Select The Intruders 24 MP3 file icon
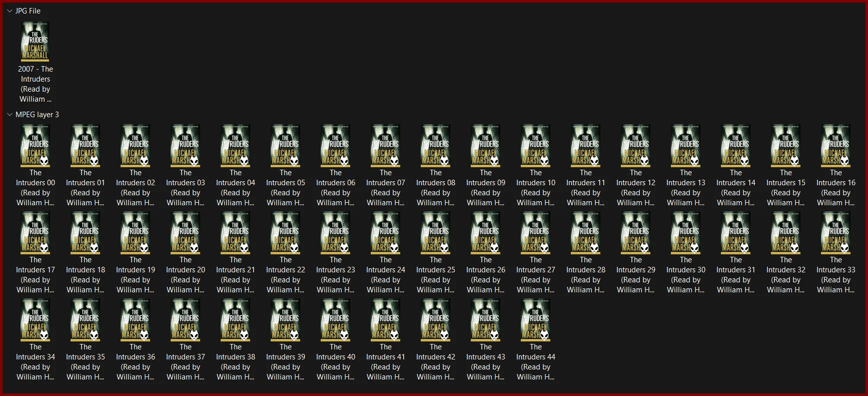This screenshot has height=396, width=868. (386, 233)
